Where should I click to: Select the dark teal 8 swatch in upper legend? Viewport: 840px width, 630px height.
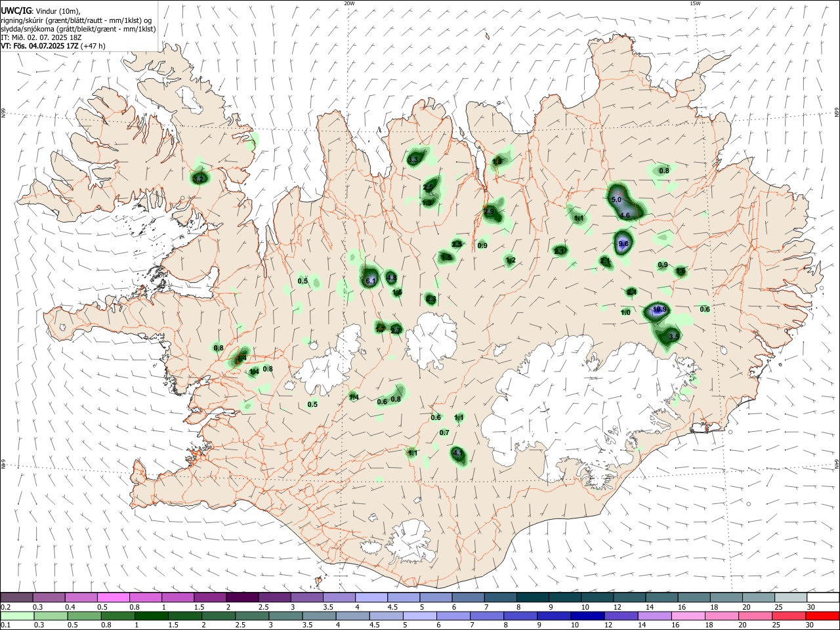532,598
